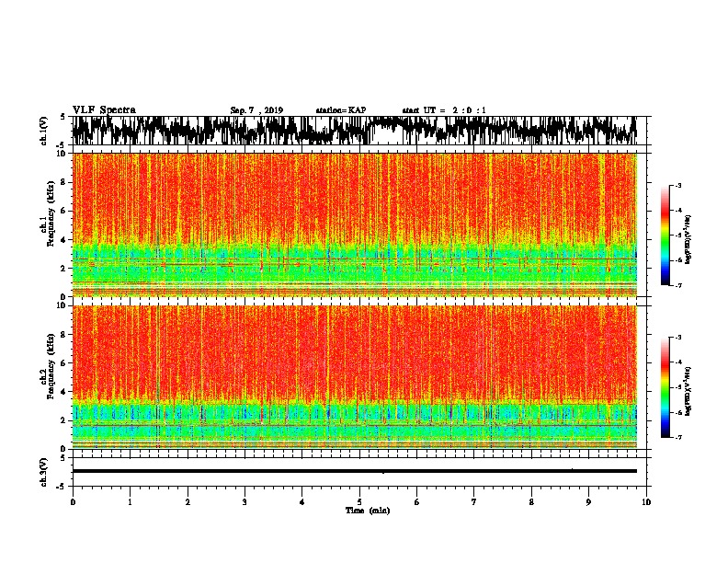Click the ch.1 color bar log(PSD) label
Screen dimensions: 728x563
(x=688, y=239)
